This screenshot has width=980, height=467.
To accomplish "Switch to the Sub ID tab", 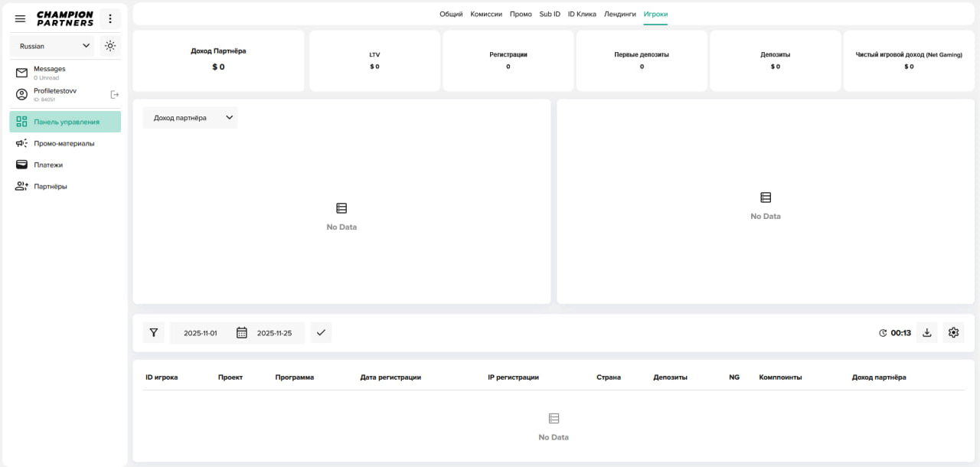I will pyautogui.click(x=550, y=14).
